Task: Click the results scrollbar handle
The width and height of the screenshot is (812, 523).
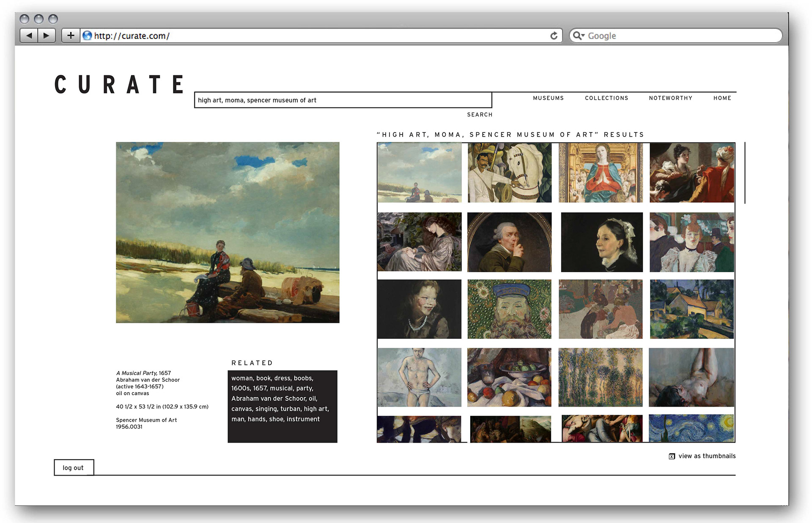Action: (x=745, y=173)
